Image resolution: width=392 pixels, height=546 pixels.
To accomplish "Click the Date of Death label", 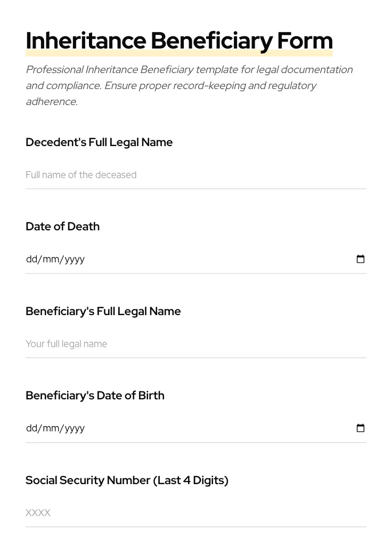I will pyautogui.click(x=62, y=227).
